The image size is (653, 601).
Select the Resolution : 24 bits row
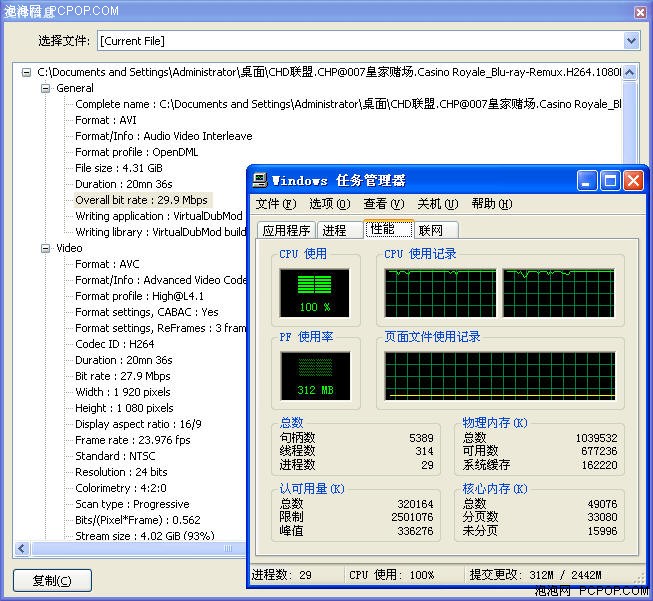tap(121, 473)
